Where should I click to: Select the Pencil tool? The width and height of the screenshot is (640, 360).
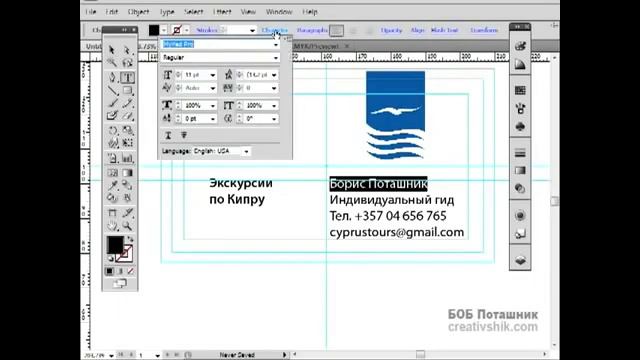127,103
